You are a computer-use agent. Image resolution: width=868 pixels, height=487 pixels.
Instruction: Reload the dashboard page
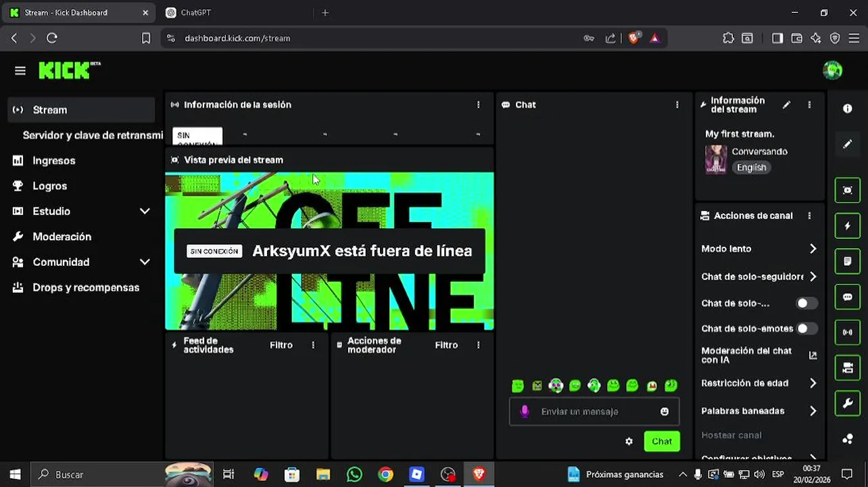52,38
